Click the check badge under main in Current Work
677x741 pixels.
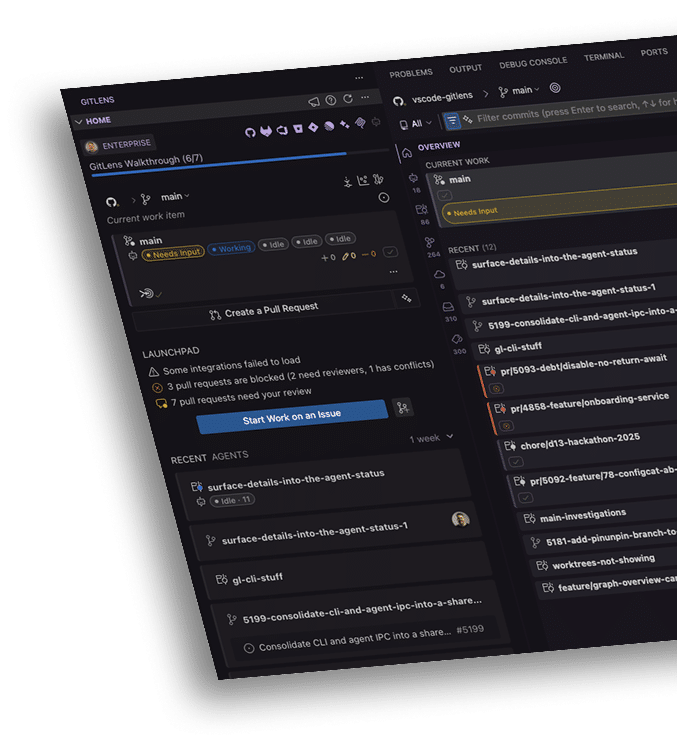point(445,195)
